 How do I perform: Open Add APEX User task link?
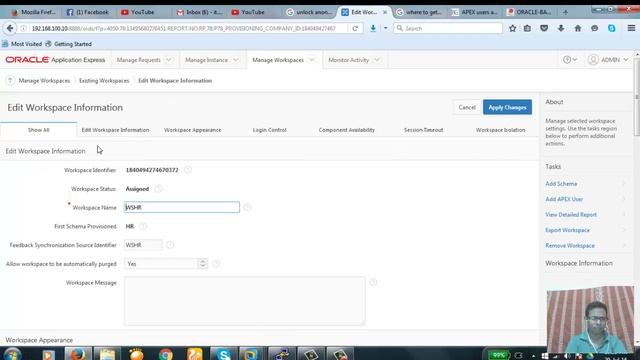(564, 199)
